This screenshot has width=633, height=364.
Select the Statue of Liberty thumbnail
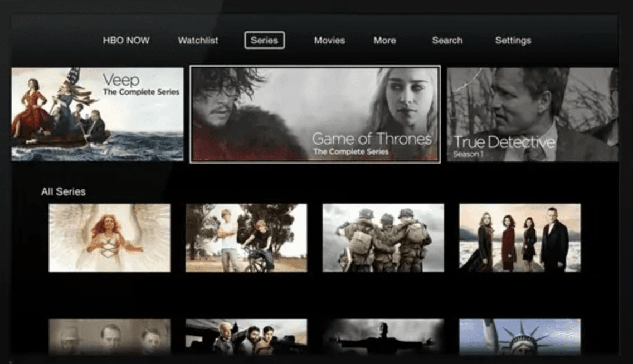point(520,337)
